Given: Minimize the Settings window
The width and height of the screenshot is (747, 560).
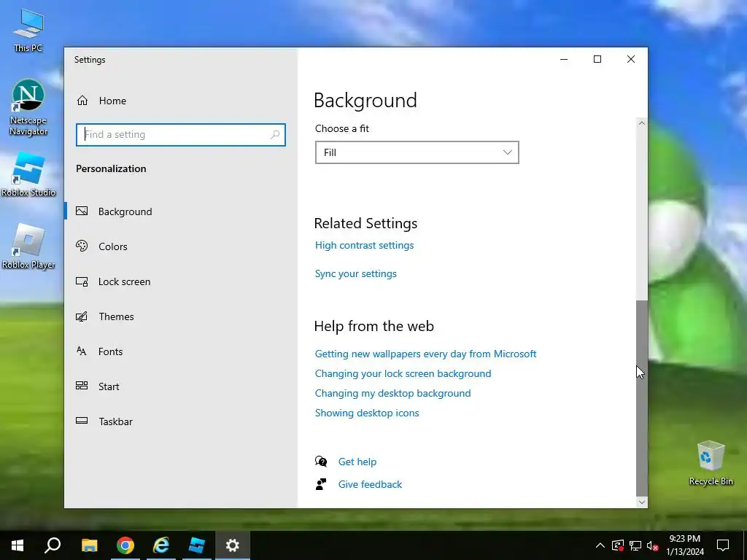Looking at the screenshot, I should [x=564, y=59].
